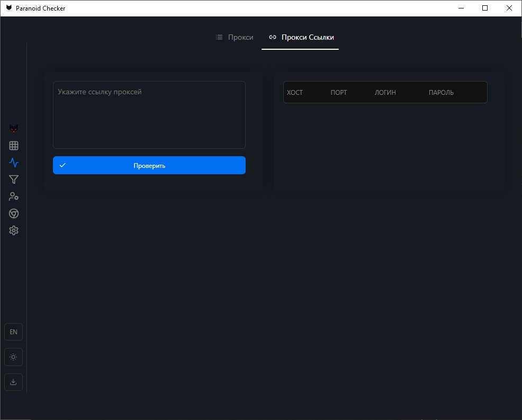The height and width of the screenshot is (420, 522).
Task: Click the Chrome browser icon in sidebar
Action: click(14, 213)
